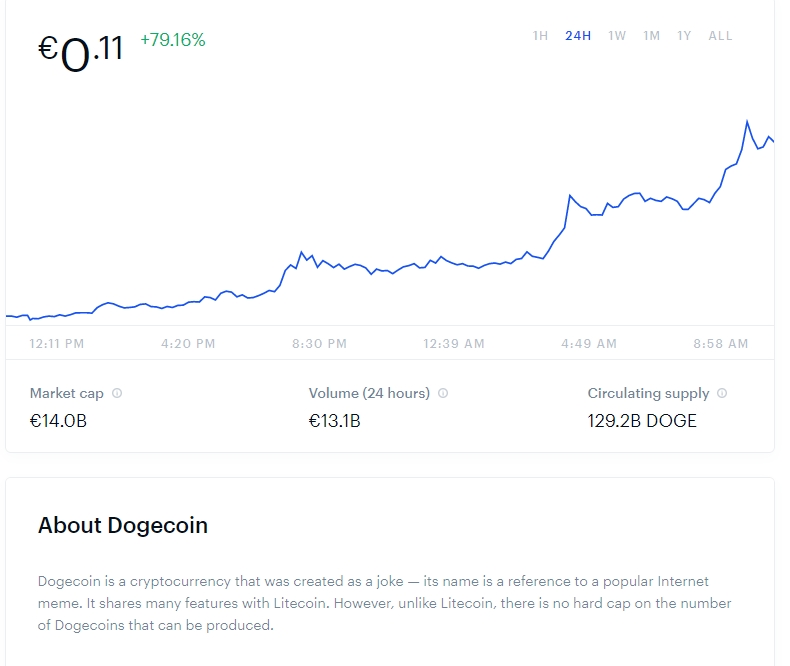The height and width of the screenshot is (666, 790).
Task: Click the 8:58 AM axis label
Action: click(x=720, y=344)
